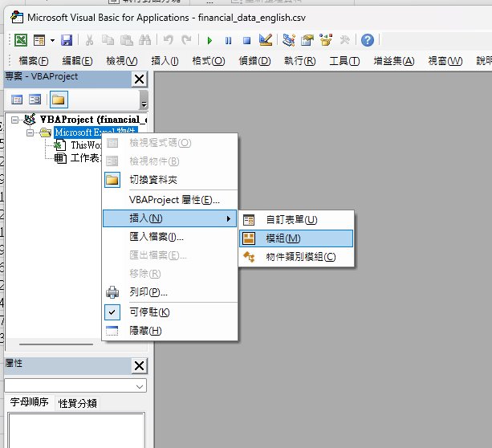Click the Find binoculars icon
The width and height of the screenshot is (492, 448).
pos(145,40)
